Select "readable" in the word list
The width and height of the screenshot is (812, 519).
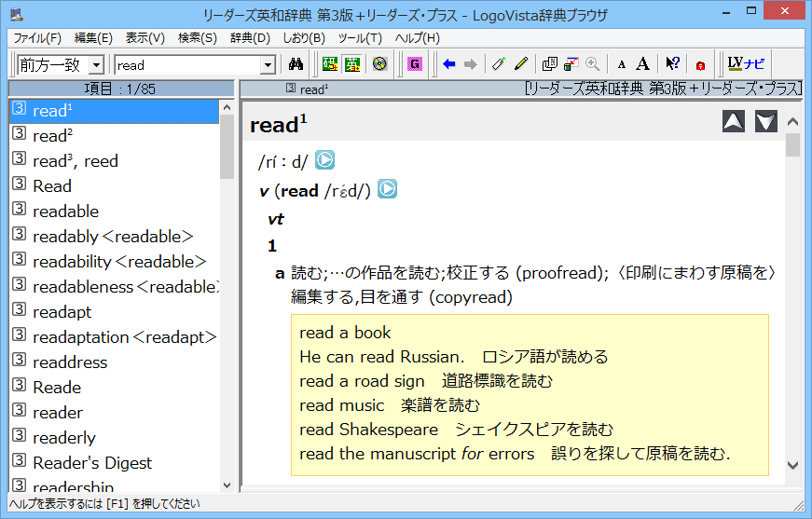65,212
